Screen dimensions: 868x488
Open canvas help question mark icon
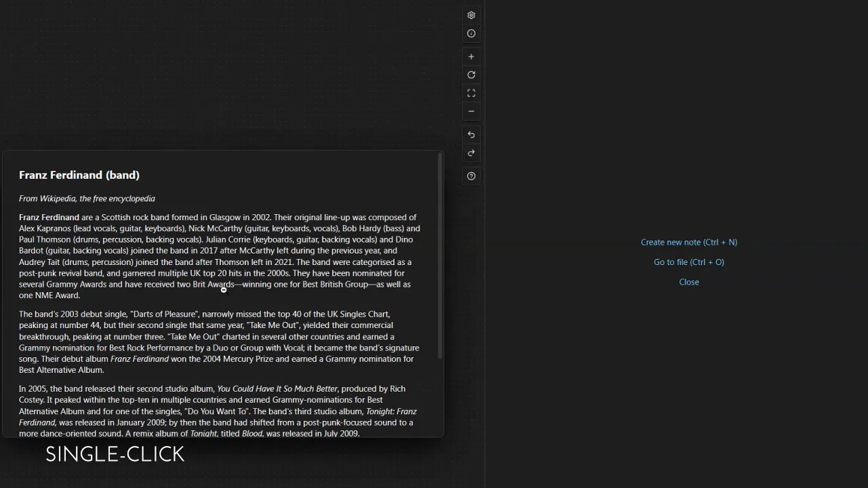[x=471, y=176]
